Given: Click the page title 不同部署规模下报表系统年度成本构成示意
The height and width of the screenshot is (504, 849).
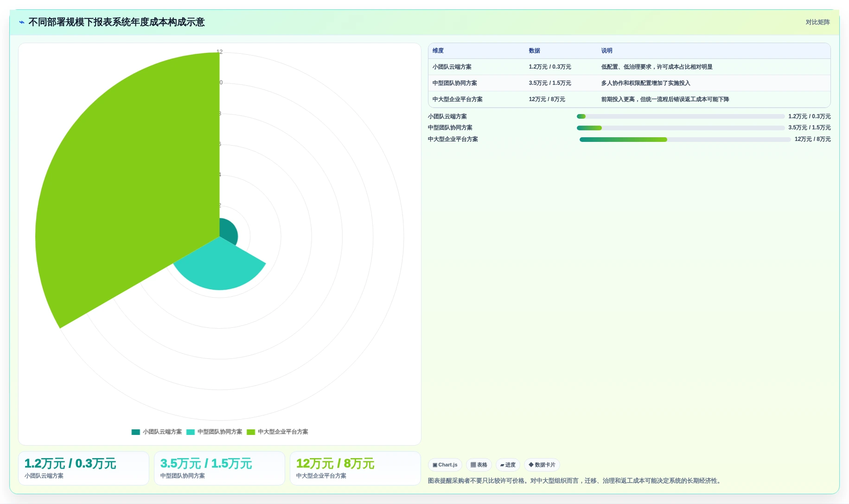Looking at the screenshot, I should coord(116,22).
